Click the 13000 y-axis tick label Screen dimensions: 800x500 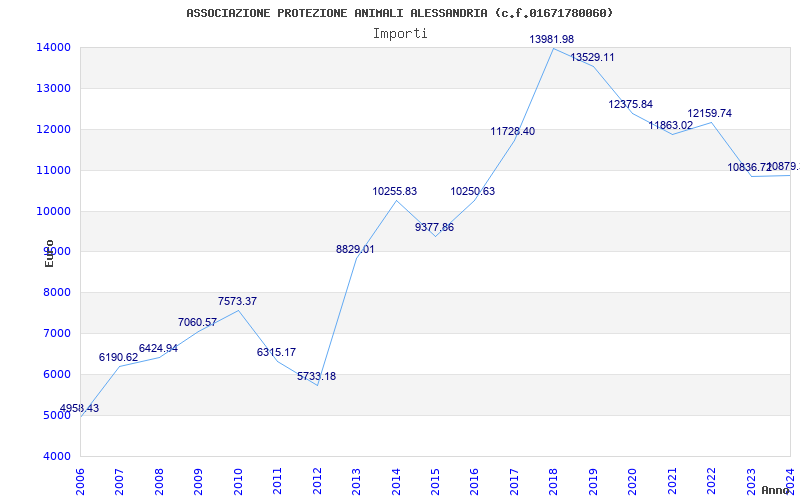[x=53, y=88]
